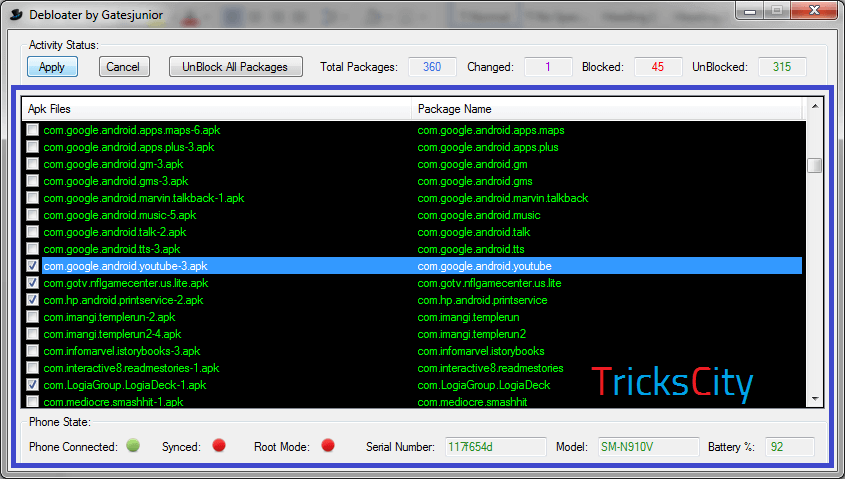Select file name com.imangi.templerun-2.apk
This screenshot has height=479, width=845.
pyautogui.click(x=109, y=317)
